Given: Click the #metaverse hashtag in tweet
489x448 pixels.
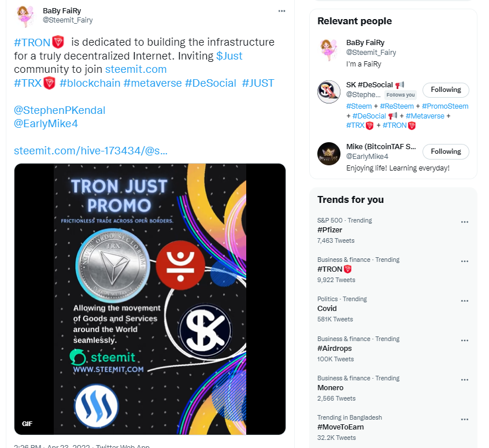Looking at the screenshot, I should click(153, 83).
